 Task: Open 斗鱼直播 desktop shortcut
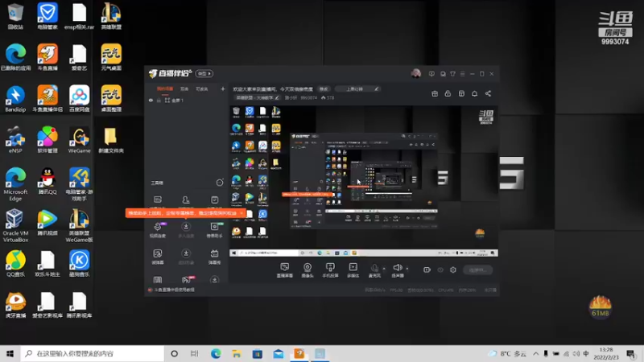47,57
